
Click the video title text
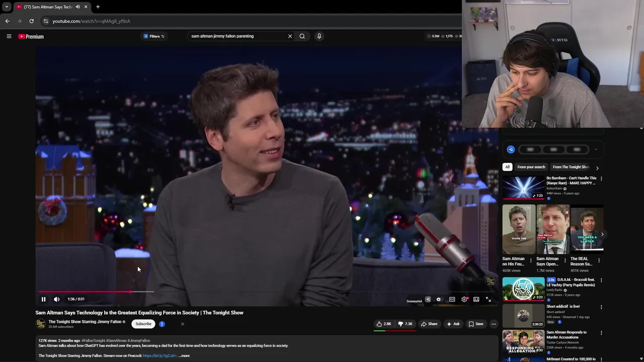click(139, 313)
